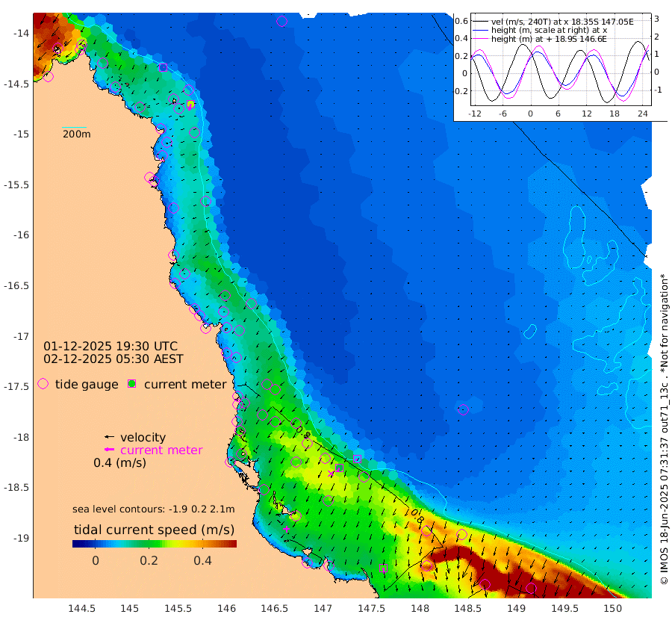
Task: Click the green current meter square in legend
Action: pyautogui.click(x=132, y=383)
